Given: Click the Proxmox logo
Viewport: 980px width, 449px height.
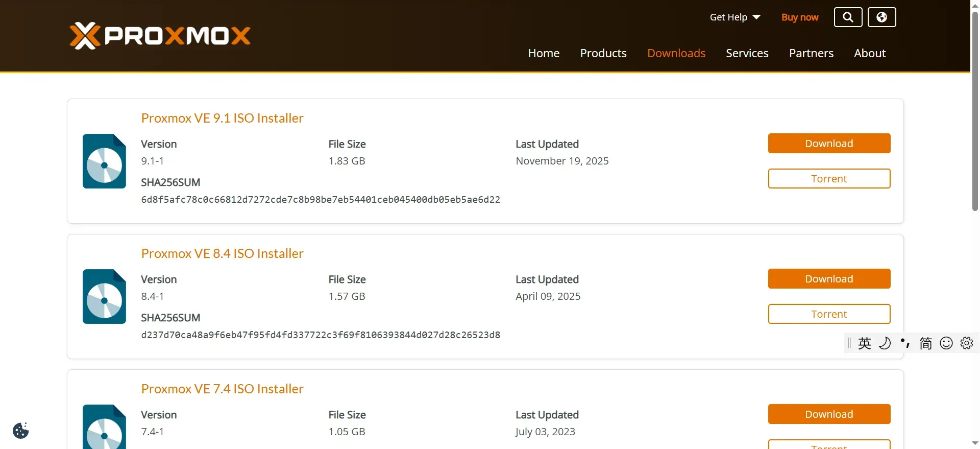Looking at the screenshot, I should click(160, 36).
